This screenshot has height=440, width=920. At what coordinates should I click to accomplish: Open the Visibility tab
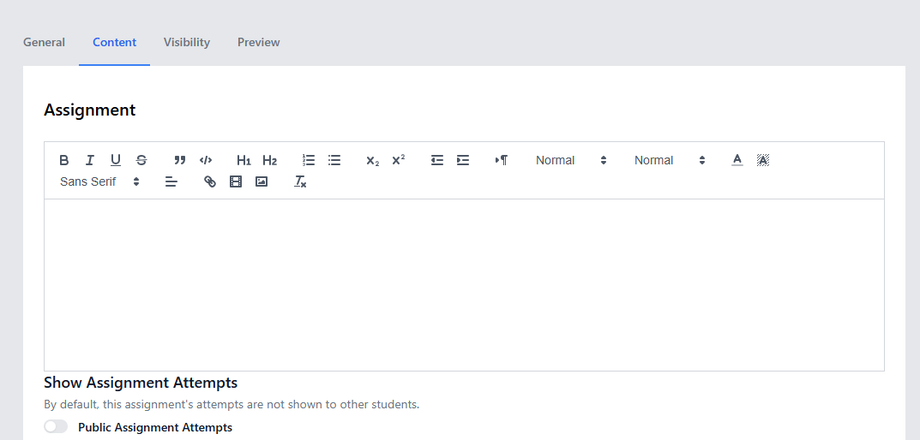(187, 42)
